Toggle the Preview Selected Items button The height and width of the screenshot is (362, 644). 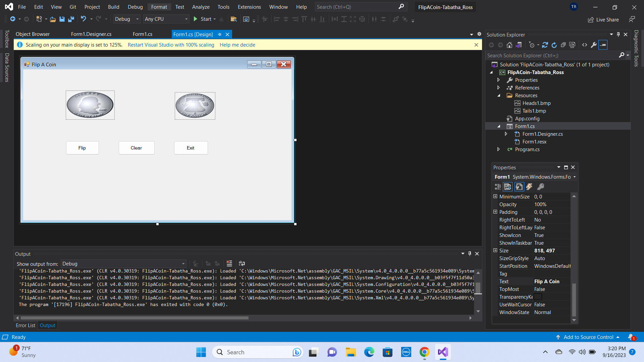click(603, 45)
